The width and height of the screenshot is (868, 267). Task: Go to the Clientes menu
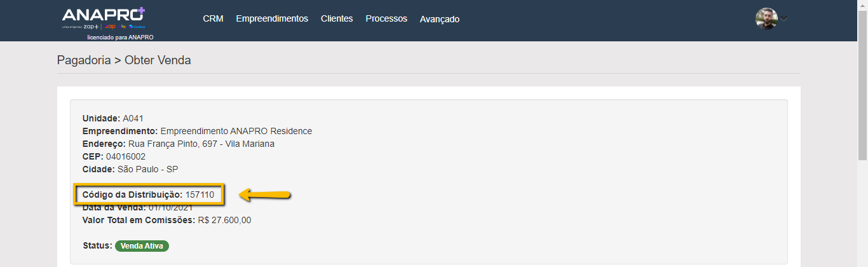click(337, 19)
